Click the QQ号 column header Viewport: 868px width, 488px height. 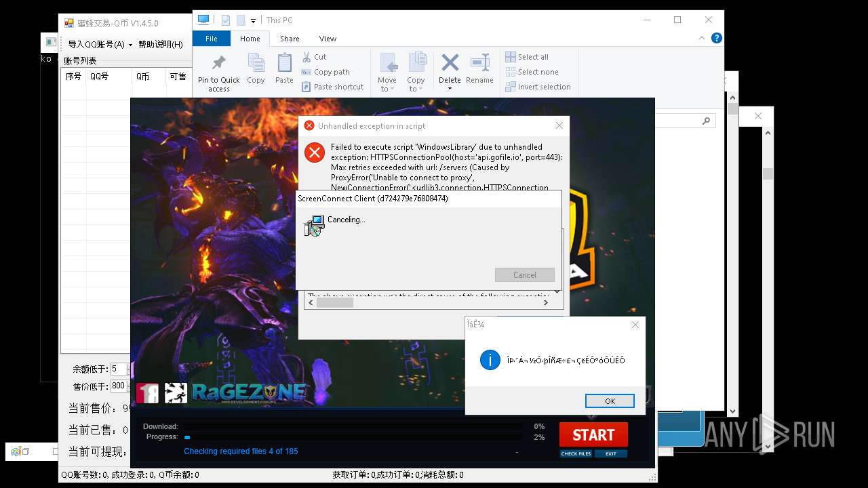(x=108, y=77)
